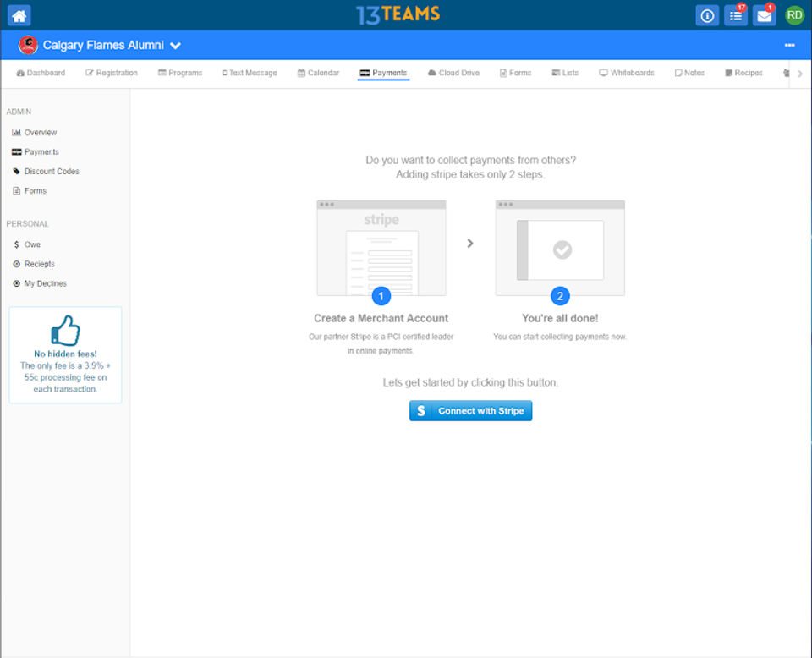This screenshot has height=658, width=812.
Task: Click the Owe dollar sign icon
Action: pos(17,244)
